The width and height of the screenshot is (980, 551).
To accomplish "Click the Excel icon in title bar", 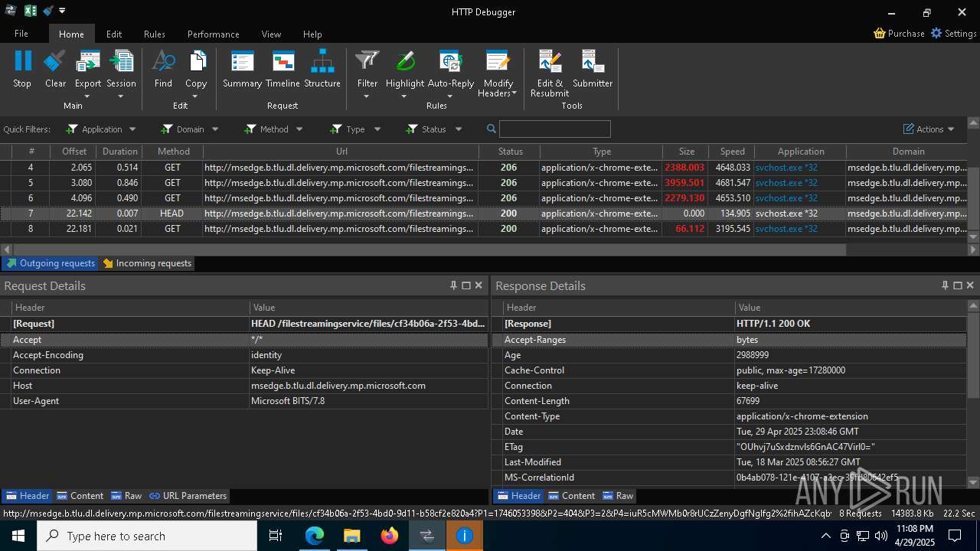I will (x=31, y=11).
